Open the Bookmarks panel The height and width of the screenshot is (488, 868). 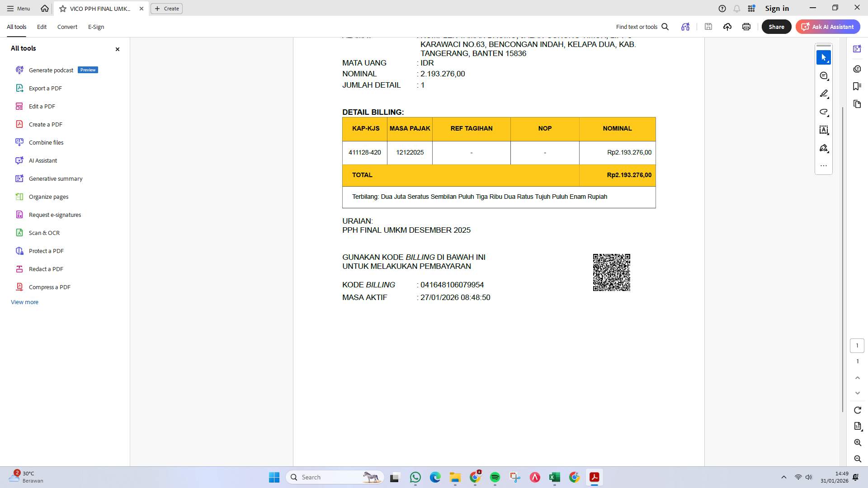point(857,86)
